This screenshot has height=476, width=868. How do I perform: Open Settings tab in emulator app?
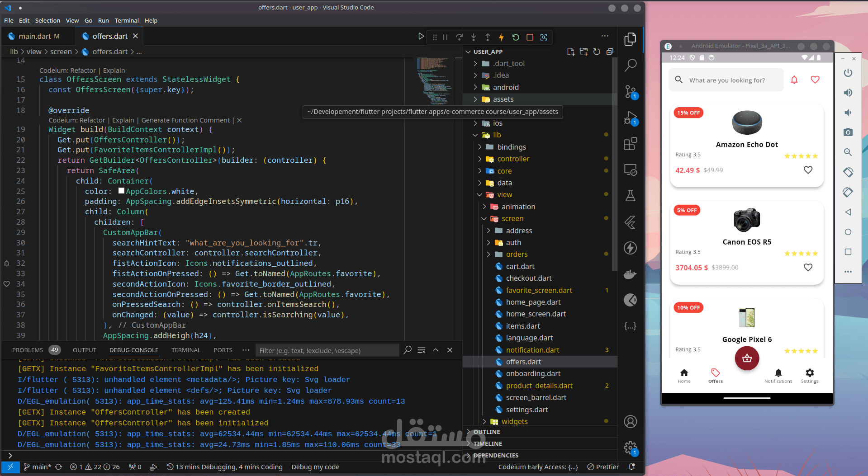click(810, 375)
